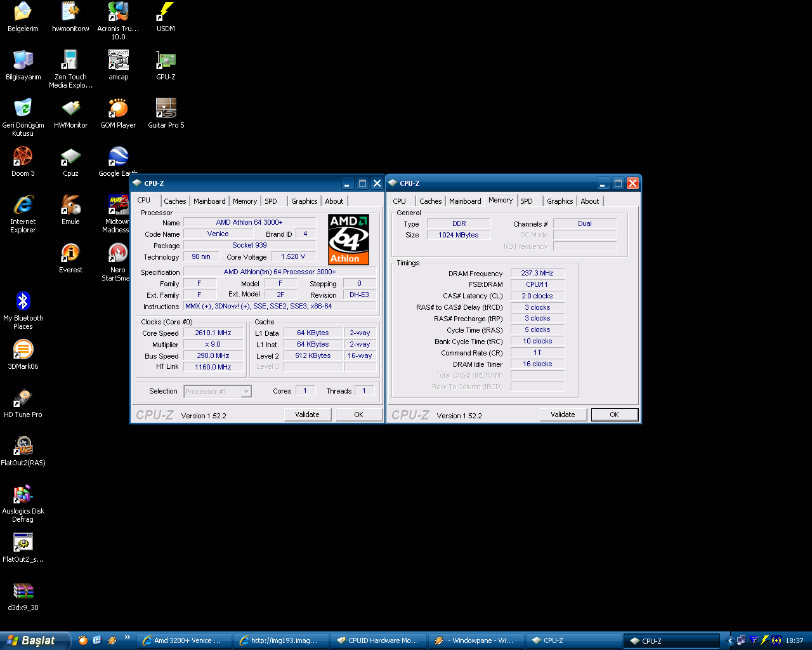Launch FlatOut2(RAS) desktop shortcut

click(23, 451)
